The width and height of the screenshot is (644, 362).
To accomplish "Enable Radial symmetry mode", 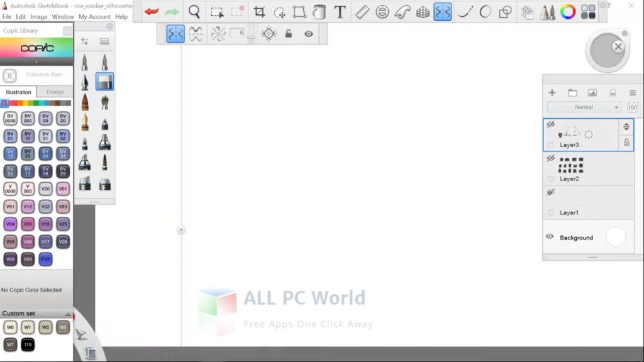I will pyautogui.click(x=218, y=34).
